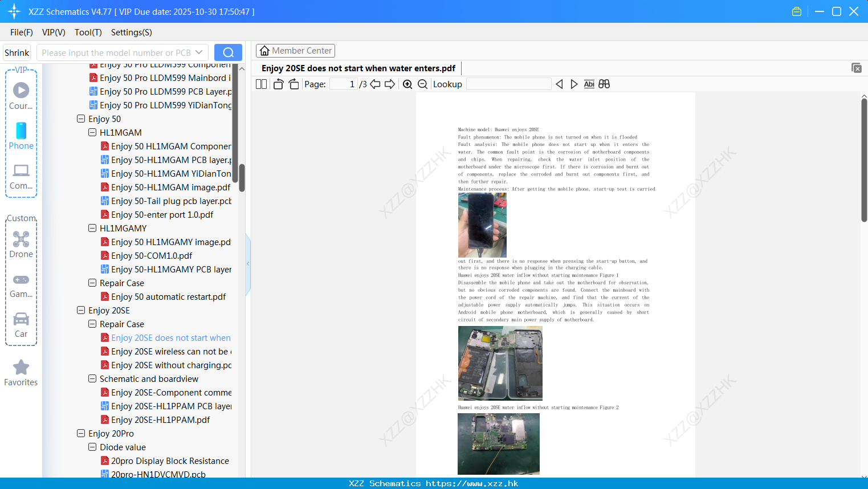Toggle two-page view in PDF toolbar
The height and width of the screenshot is (489, 868).
point(262,84)
